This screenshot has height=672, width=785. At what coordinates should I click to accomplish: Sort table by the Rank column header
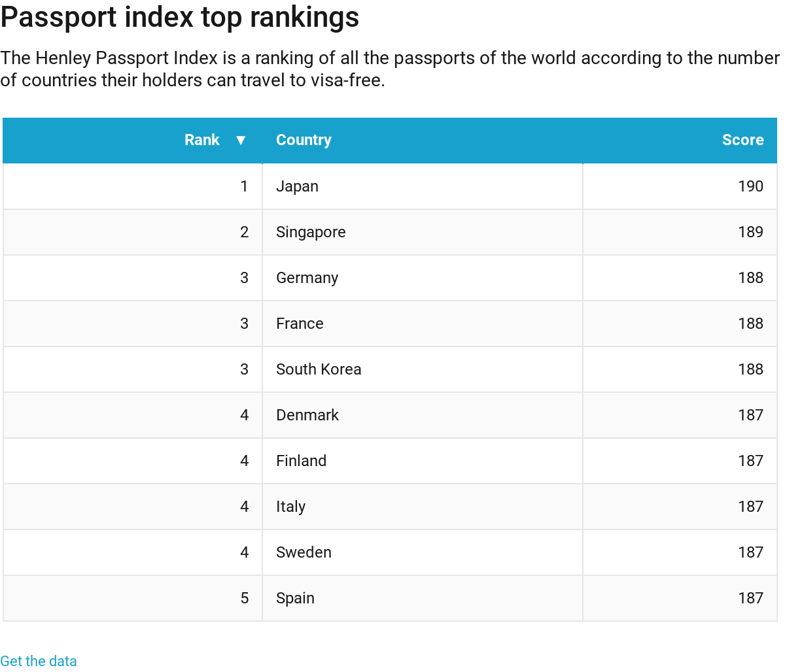(x=202, y=140)
